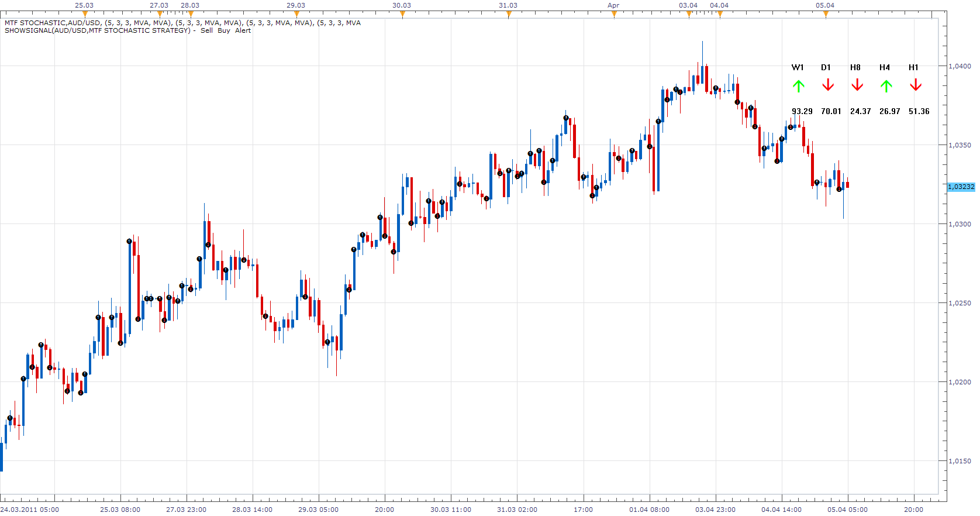This screenshot has width=980, height=516.
Task: Click the 1,0200 price axis label
Action: pyautogui.click(x=960, y=382)
